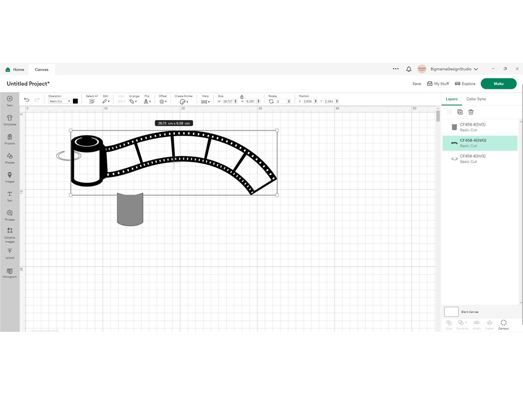Open the Operation Basic Cut dropdown
This screenshot has width=523, height=420.
coord(60,101)
